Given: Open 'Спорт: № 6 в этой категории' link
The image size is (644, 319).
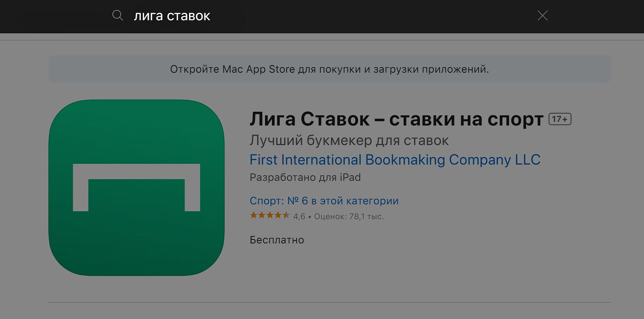Looking at the screenshot, I should pyautogui.click(x=324, y=201).
